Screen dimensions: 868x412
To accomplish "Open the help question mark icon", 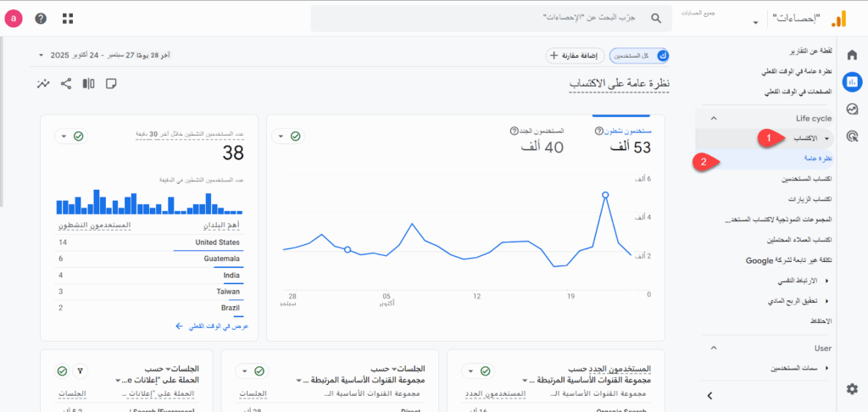I will click(41, 19).
